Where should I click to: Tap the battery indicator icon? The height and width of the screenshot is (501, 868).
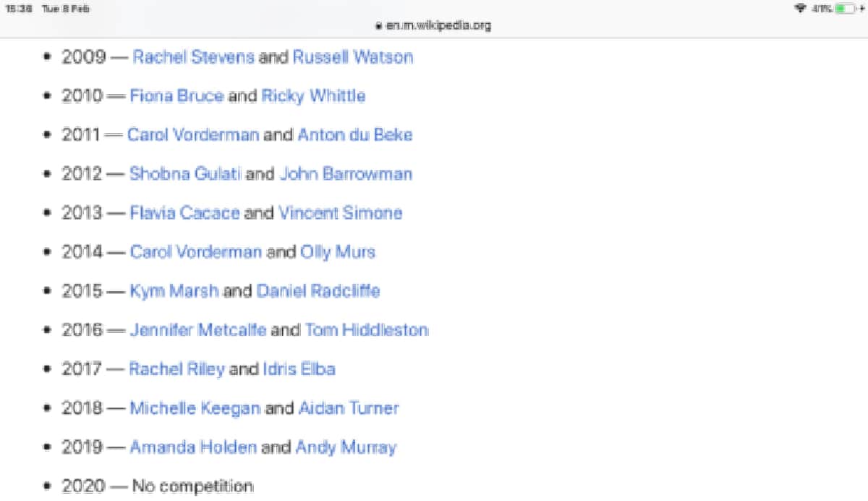pyautogui.click(x=845, y=9)
